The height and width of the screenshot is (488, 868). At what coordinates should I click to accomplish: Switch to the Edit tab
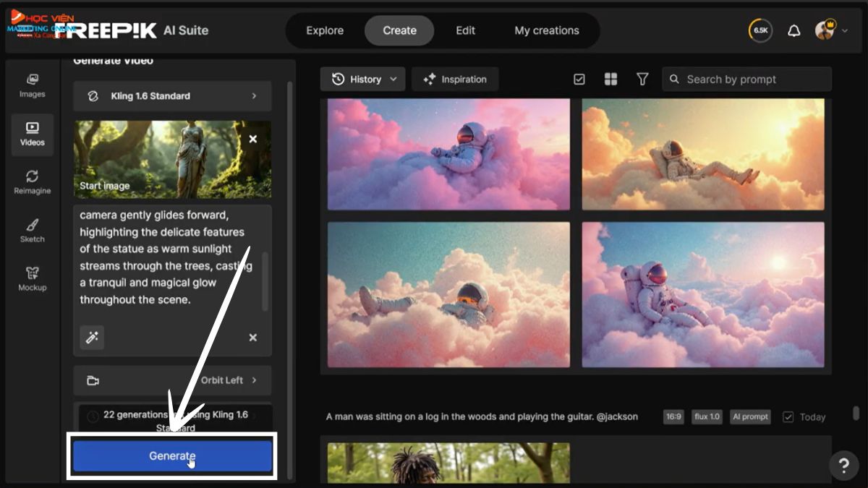pos(466,30)
